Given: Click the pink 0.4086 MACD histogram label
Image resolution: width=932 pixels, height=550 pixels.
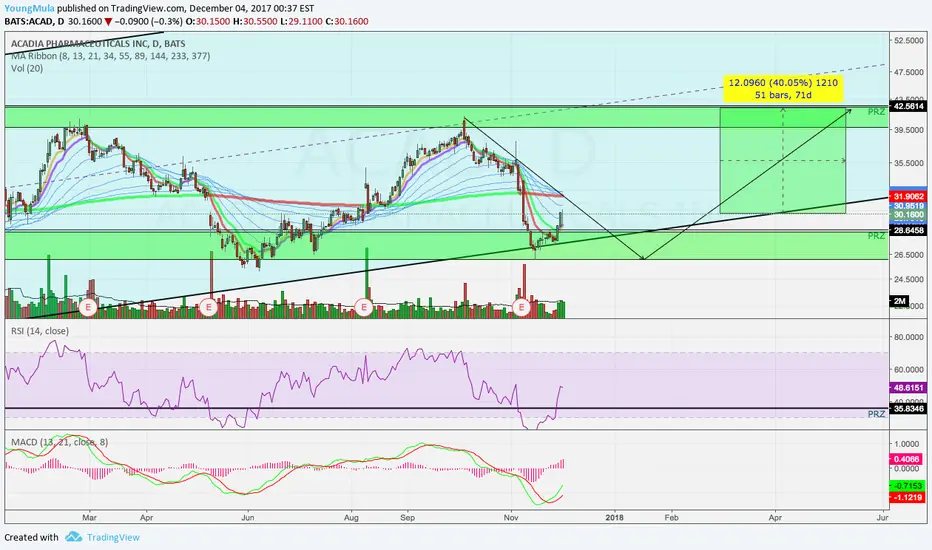Looking at the screenshot, I should coord(907,459).
